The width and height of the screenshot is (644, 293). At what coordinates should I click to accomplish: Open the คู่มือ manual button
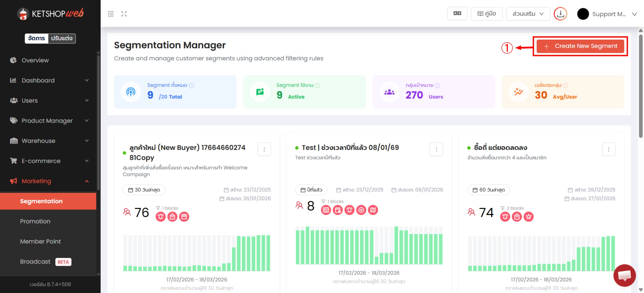coord(486,14)
